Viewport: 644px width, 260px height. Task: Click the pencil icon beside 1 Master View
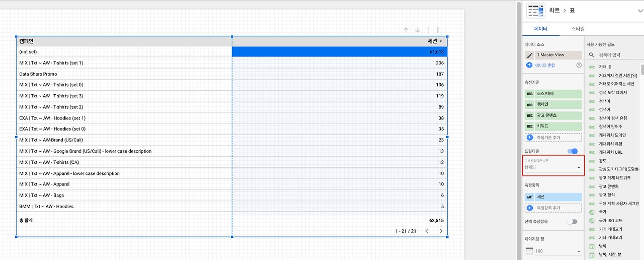(529, 55)
